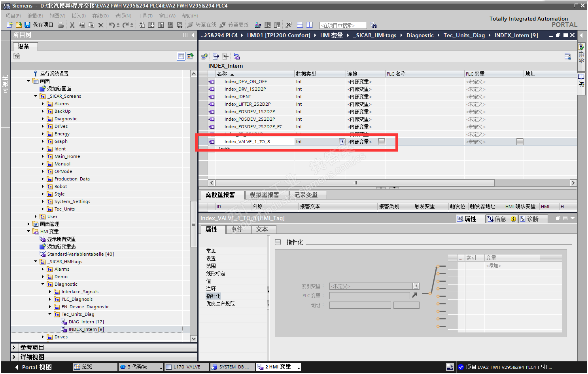Click the compile icon in main toolbar
Screen dimensions: 588x374
point(142,25)
